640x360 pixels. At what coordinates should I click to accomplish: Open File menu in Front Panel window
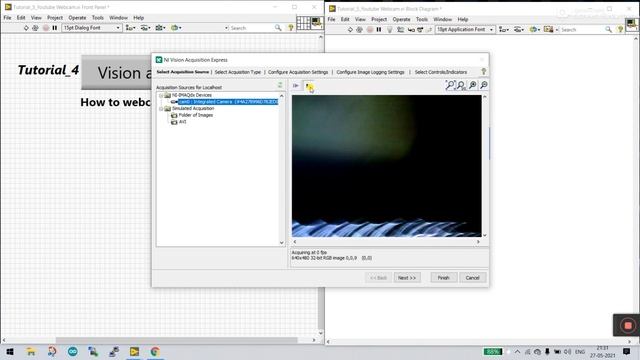coord(7,18)
